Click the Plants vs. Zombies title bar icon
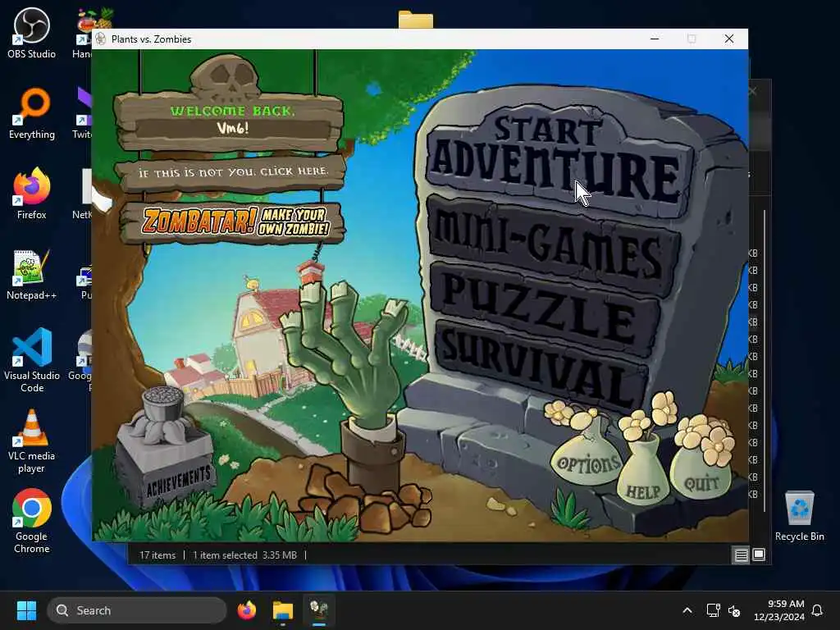The width and height of the screenshot is (840, 630). coord(101,39)
